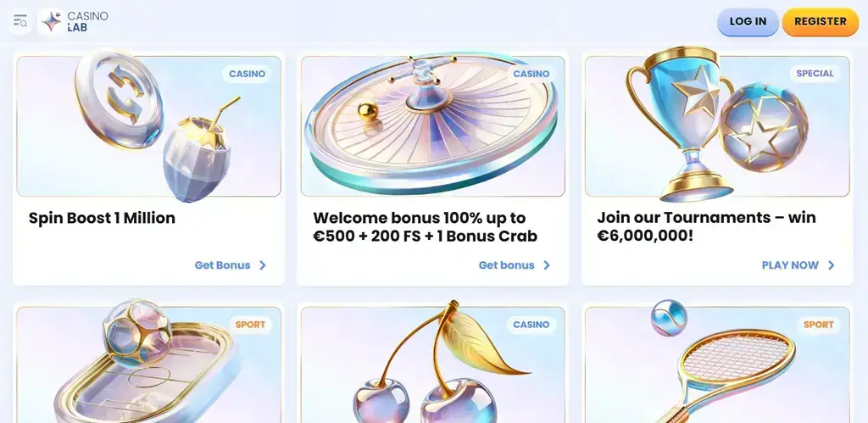The width and height of the screenshot is (868, 423).
Task: Open the menu search icon
Action: 20,21
